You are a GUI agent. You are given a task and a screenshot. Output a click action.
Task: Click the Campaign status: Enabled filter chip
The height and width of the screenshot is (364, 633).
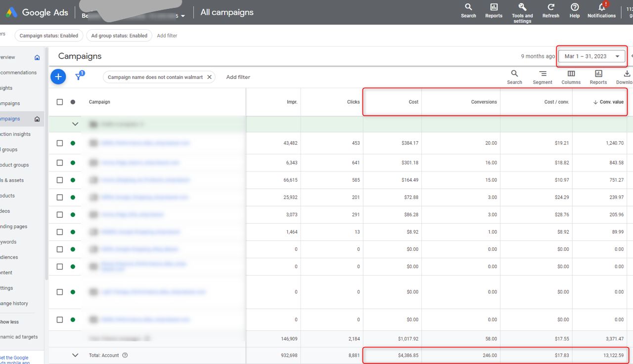point(48,36)
